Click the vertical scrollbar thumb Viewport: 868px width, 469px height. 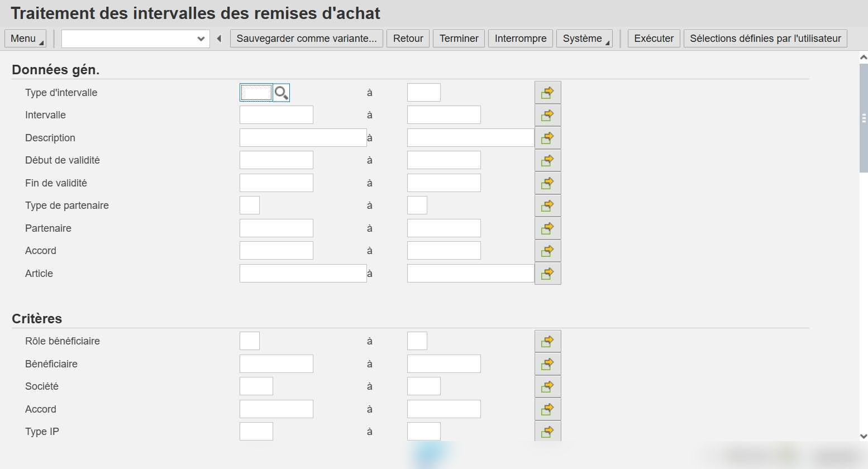pos(864,118)
